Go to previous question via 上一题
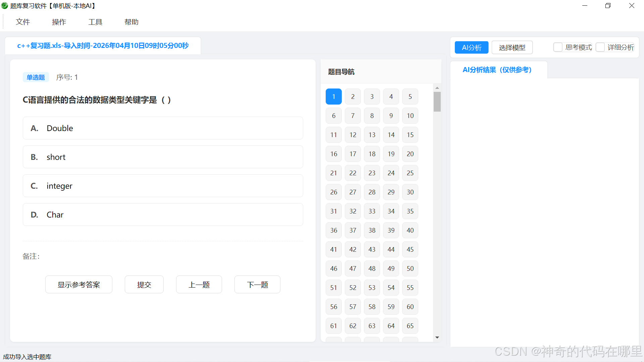 pyautogui.click(x=199, y=285)
